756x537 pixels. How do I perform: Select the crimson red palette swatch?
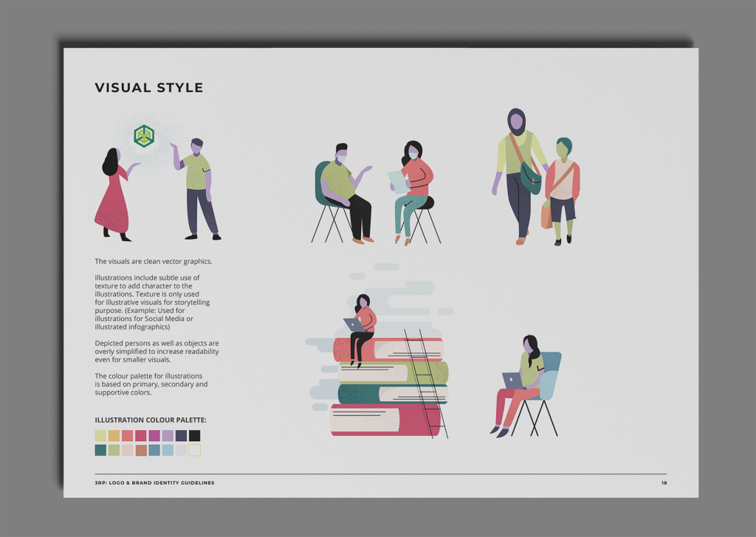click(141, 436)
